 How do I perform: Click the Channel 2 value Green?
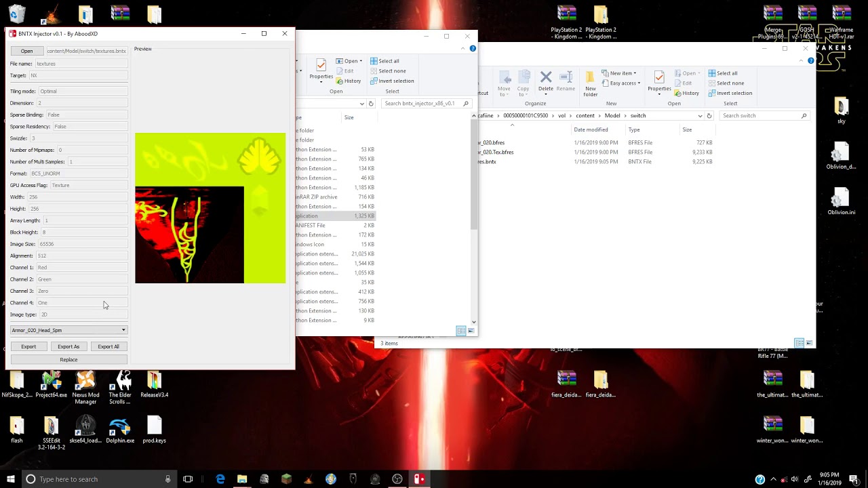pyautogui.click(x=81, y=279)
